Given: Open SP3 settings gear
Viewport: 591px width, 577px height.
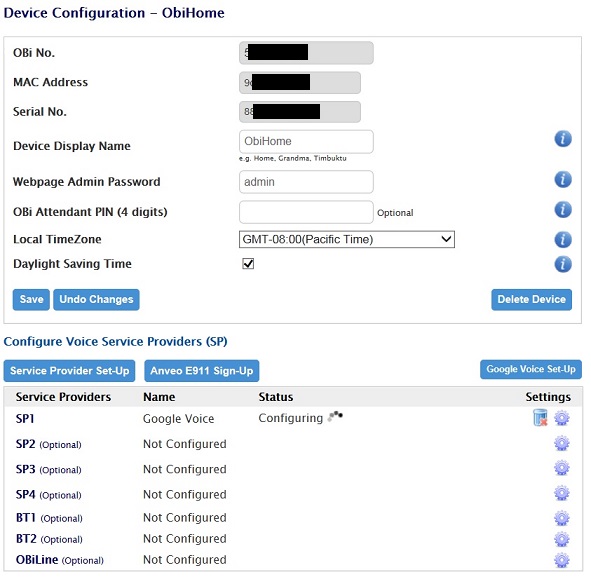Looking at the screenshot, I should pyautogui.click(x=562, y=468).
